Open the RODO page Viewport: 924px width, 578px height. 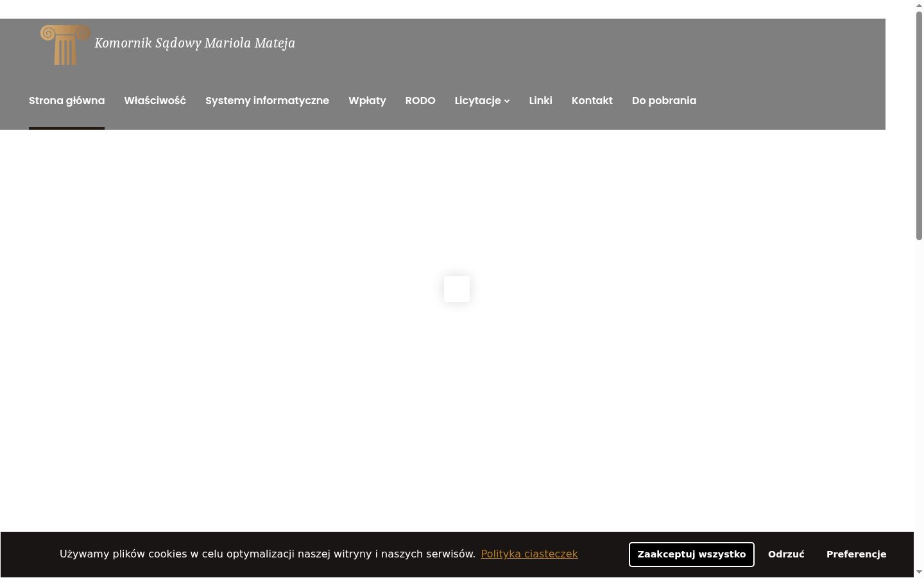(420, 100)
